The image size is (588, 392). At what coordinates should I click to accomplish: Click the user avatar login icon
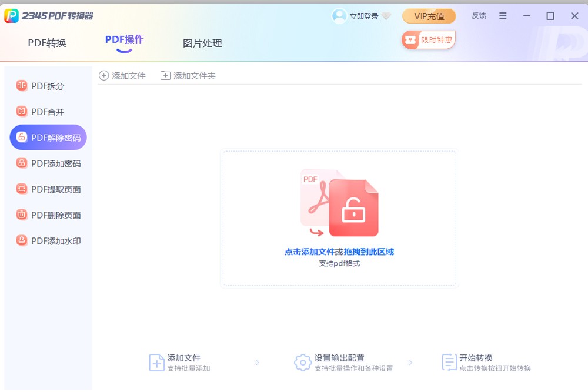tap(339, 16)
